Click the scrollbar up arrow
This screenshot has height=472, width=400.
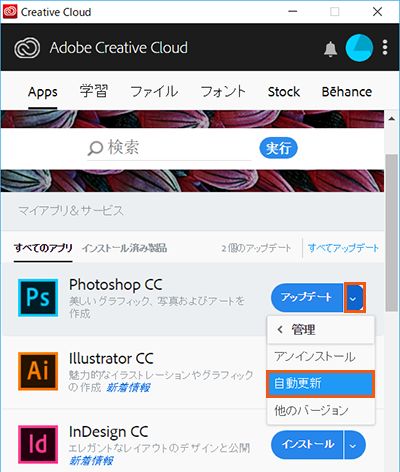(x=392, y=118)
